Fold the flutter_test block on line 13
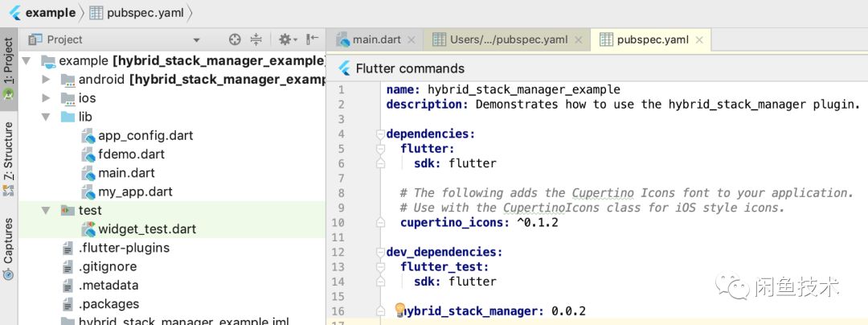 (379, 267)
